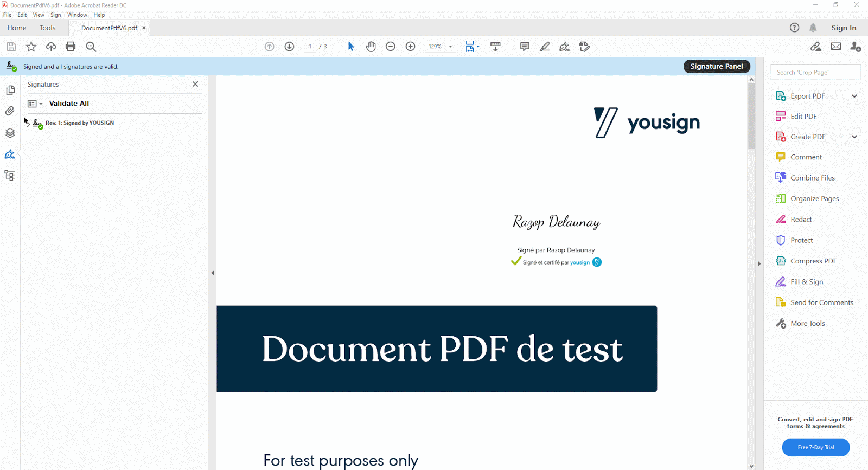868x470 pixels.
Task: Expand the Rev. 1 signature entry
Action: pos(28,123)
